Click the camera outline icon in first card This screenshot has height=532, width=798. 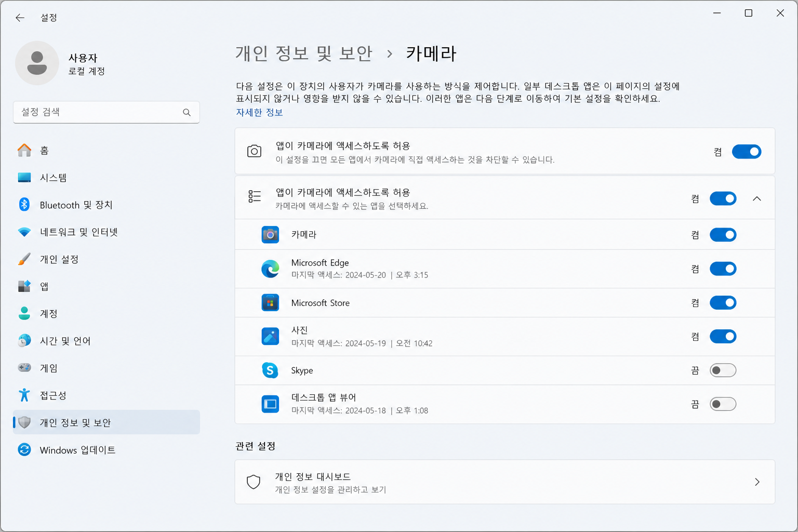click(x=254, y=151)
